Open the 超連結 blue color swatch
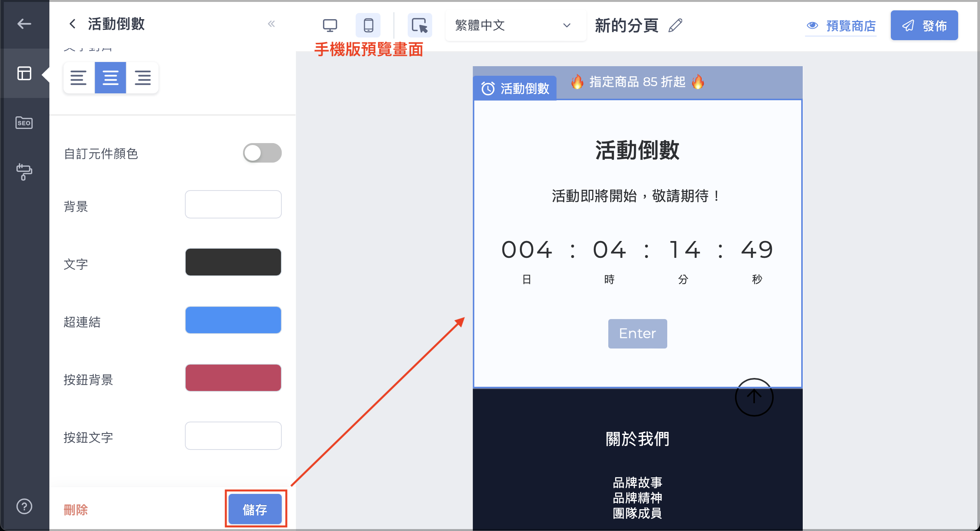The width and height of the screenshot is (980, 531). (233, 320)
